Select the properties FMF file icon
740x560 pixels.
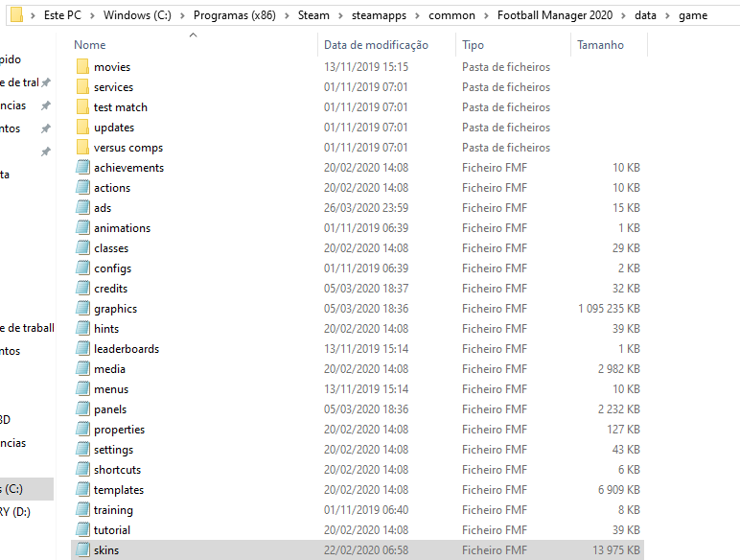click(82, 430)
